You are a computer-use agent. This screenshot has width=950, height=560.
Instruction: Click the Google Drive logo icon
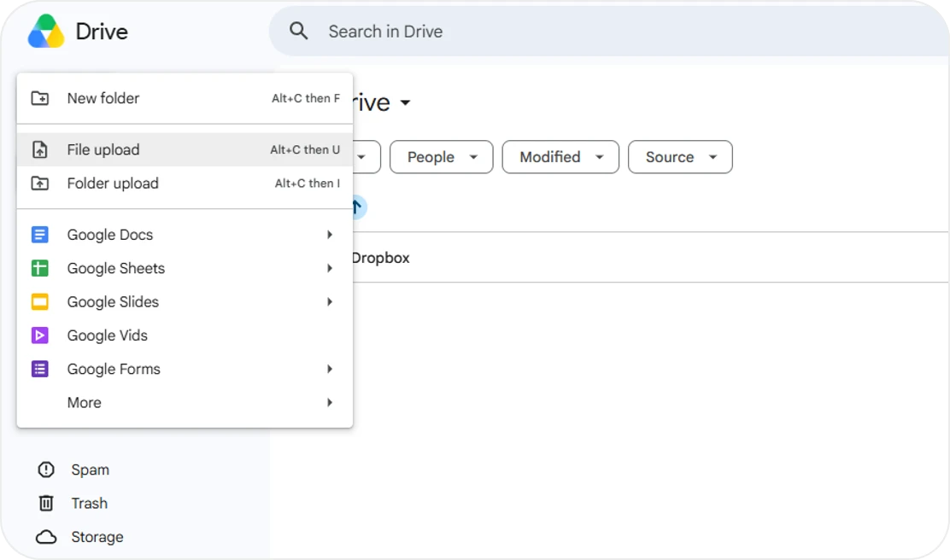pos(46,32)
